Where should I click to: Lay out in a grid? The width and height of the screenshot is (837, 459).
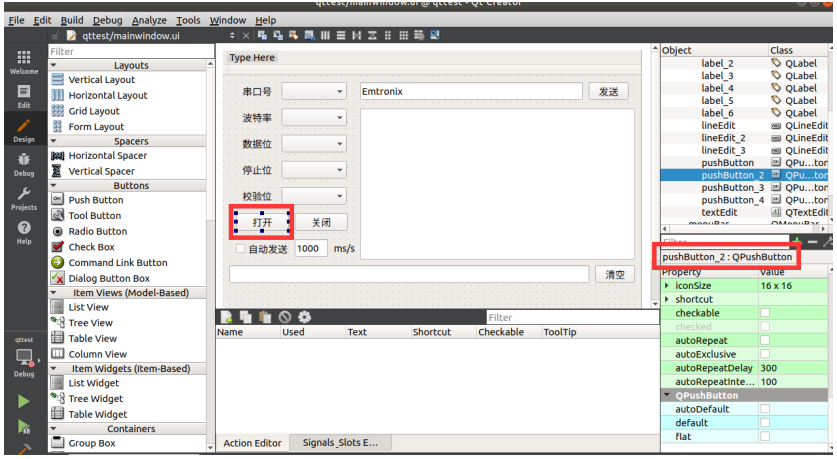click(404, 35)
